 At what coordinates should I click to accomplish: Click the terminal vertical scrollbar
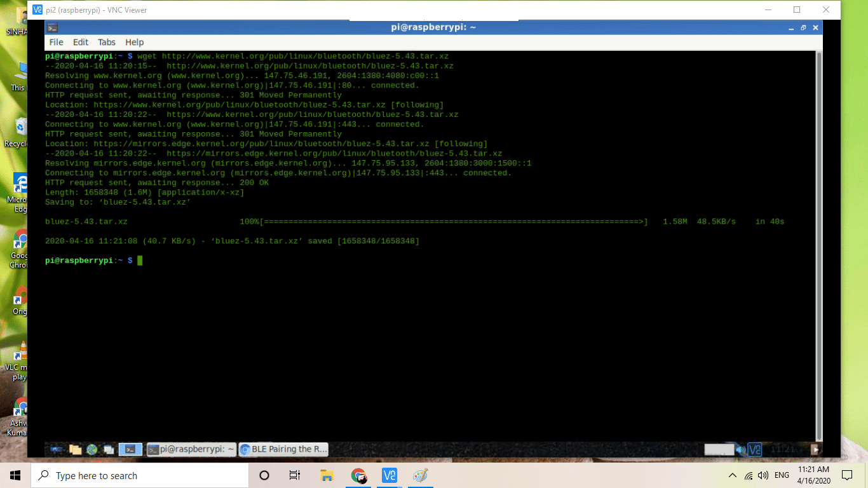(x=818, y=241)
